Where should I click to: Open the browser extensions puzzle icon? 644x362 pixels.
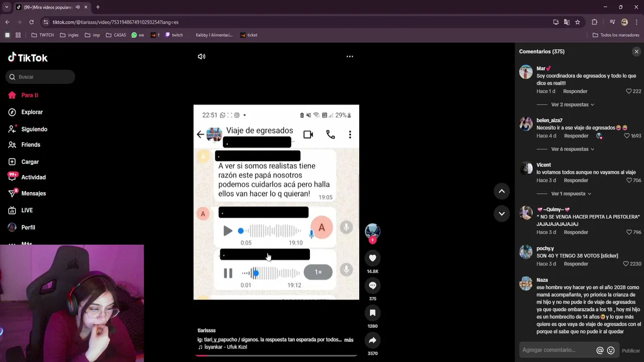click(595, 22)
